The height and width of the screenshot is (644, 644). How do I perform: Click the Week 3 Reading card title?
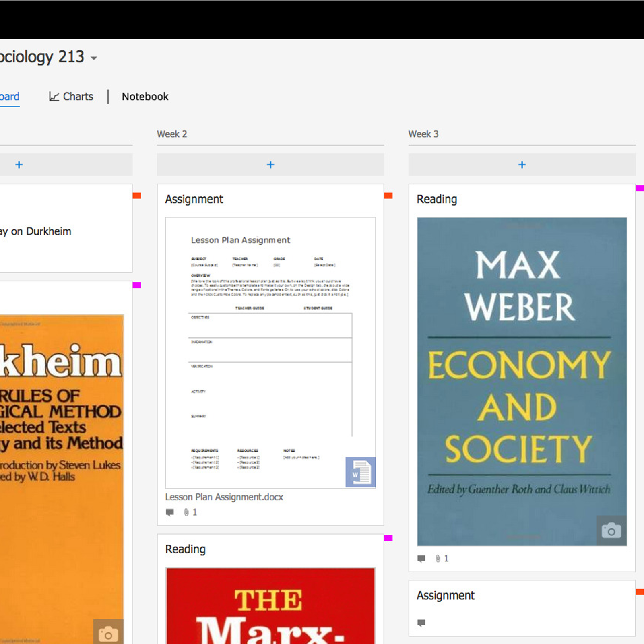click(437, 199)
